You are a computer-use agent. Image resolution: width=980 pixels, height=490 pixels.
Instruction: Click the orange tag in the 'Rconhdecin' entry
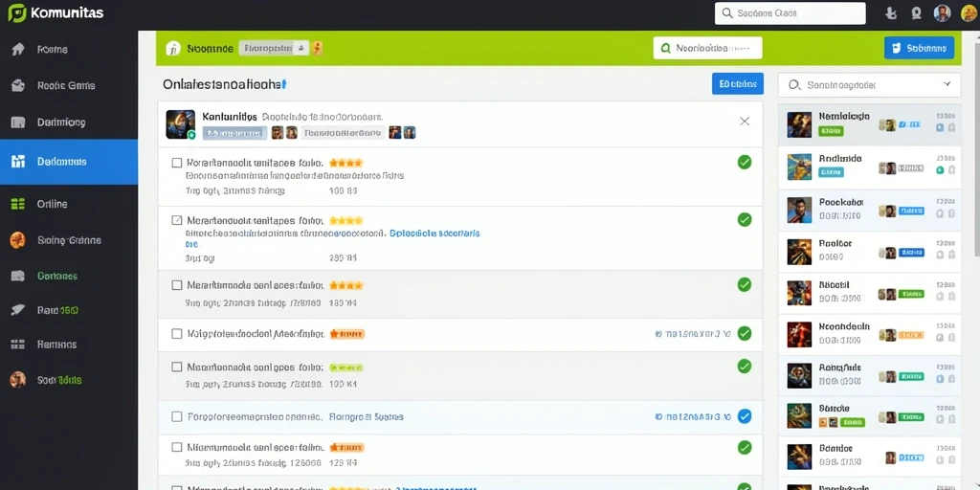911,336
